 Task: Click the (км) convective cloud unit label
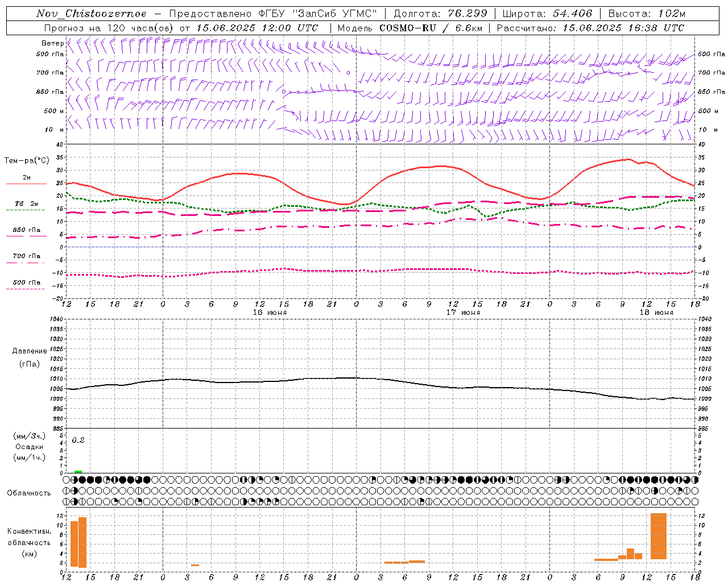point(29,554)
